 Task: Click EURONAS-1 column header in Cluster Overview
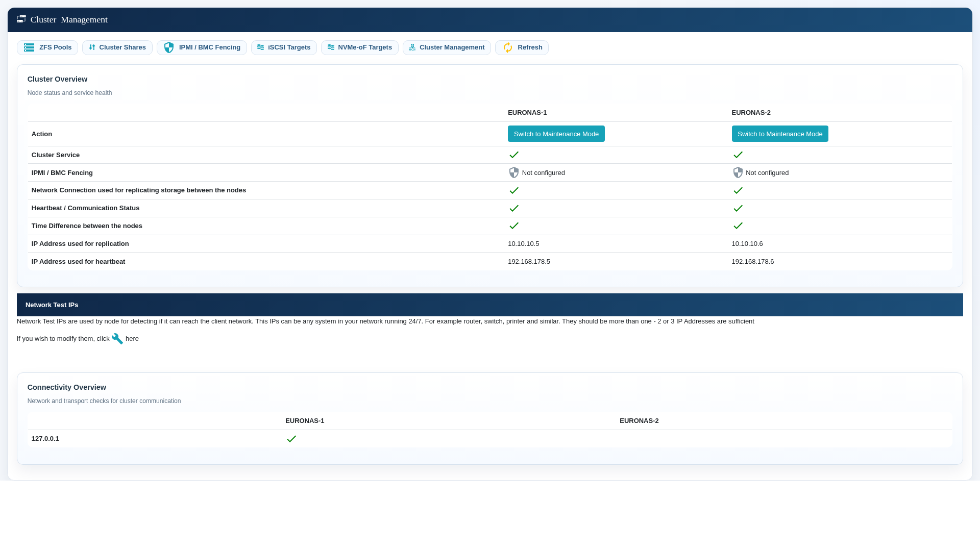[527, 113]
